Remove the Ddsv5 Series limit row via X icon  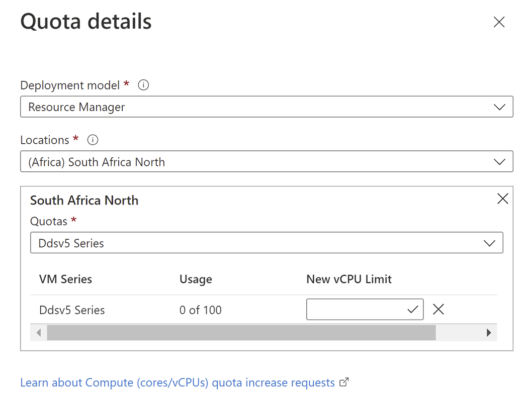(x=438, y=309)
